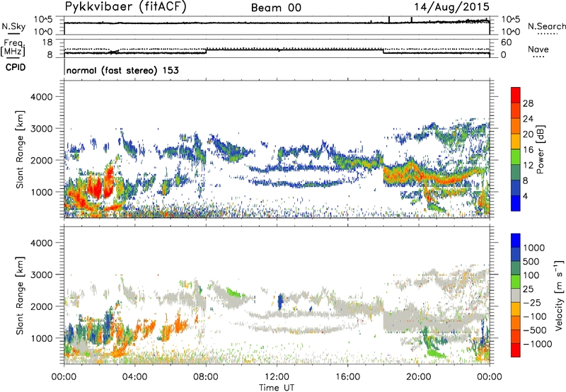Click the 18 tick on the frequency axis

[47, 42]
